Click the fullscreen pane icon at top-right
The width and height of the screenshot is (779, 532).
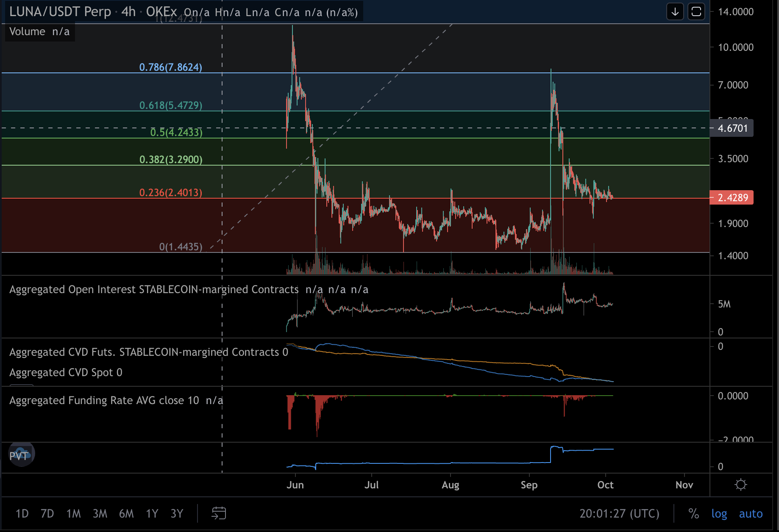(x=696, y=11)
